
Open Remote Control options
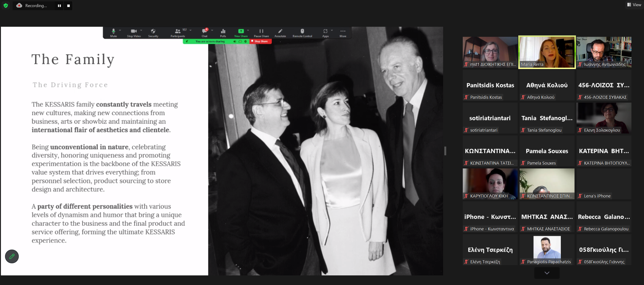click(x=302, y=33)
